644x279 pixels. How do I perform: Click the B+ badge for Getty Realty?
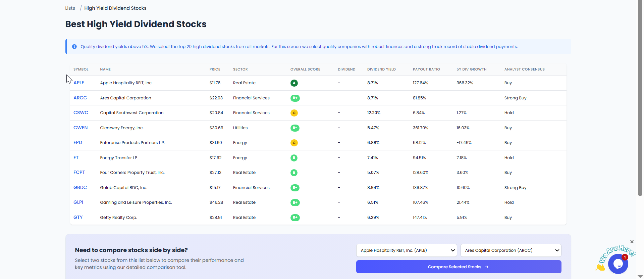(295, 218)
